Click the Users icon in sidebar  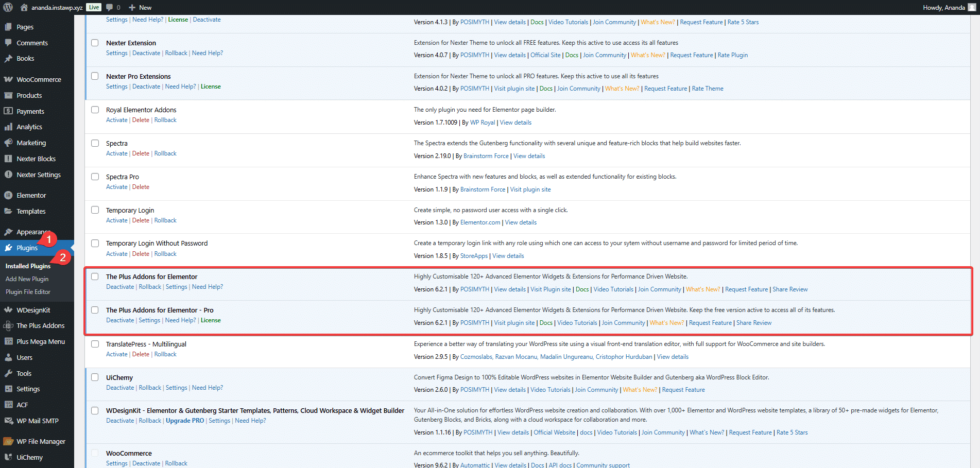point(8,357)
